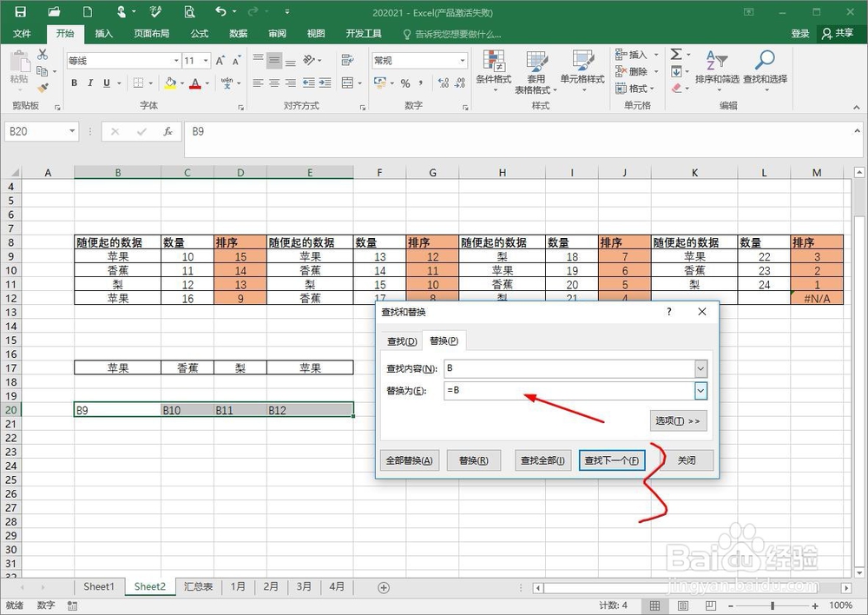This screenshot has width=868, height=615.
Task: Switch to Sheet1 worksheet tab
Action: pyautogui.click(x=99, y=586)
